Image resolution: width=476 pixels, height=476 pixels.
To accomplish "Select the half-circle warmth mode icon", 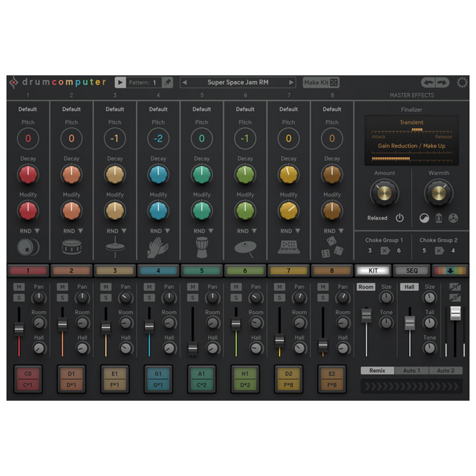I will point(424,218).
